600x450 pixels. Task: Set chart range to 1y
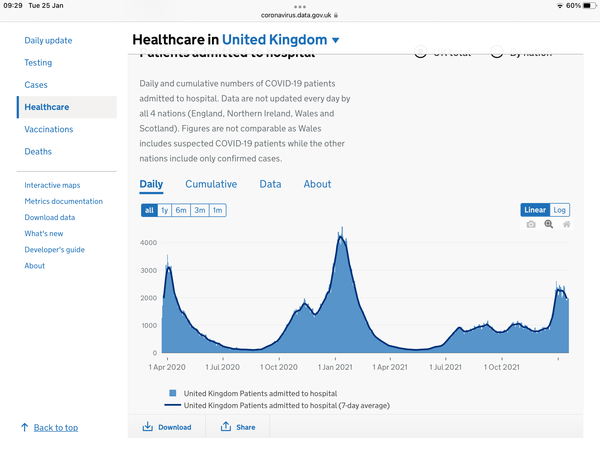pyautogui.click(x=165, y=211)
